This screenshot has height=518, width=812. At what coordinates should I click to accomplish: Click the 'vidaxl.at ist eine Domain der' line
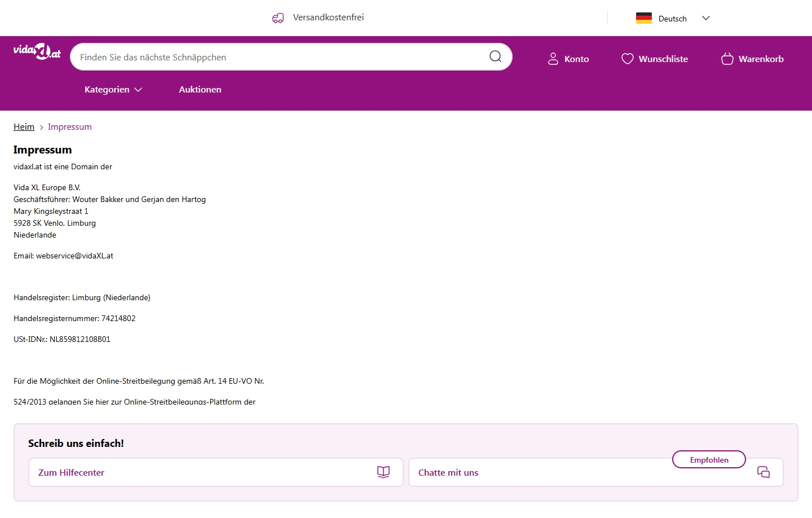63,166
